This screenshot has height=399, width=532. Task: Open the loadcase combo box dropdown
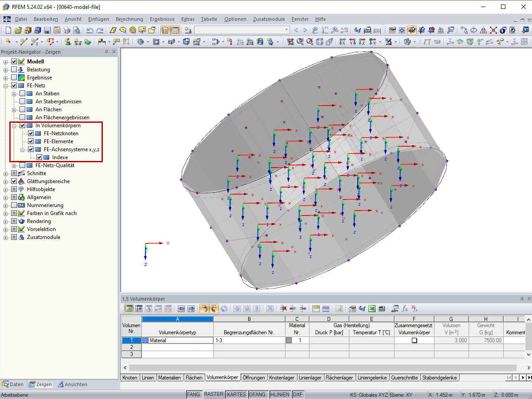click(286, 30)
